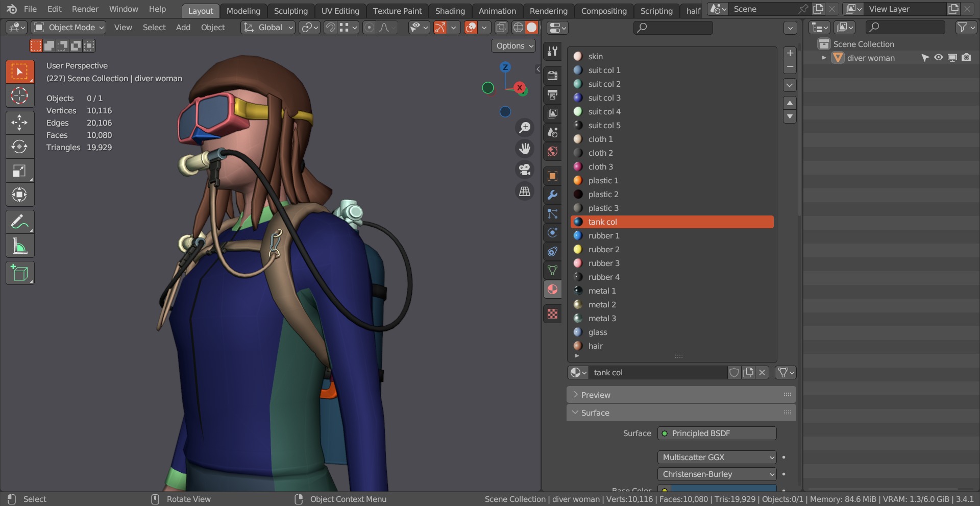Image resolution: width=980 pixels, height=506 pixels.
Task: Toggle render camera icon for diver woman
Action: tap(966, 58)
